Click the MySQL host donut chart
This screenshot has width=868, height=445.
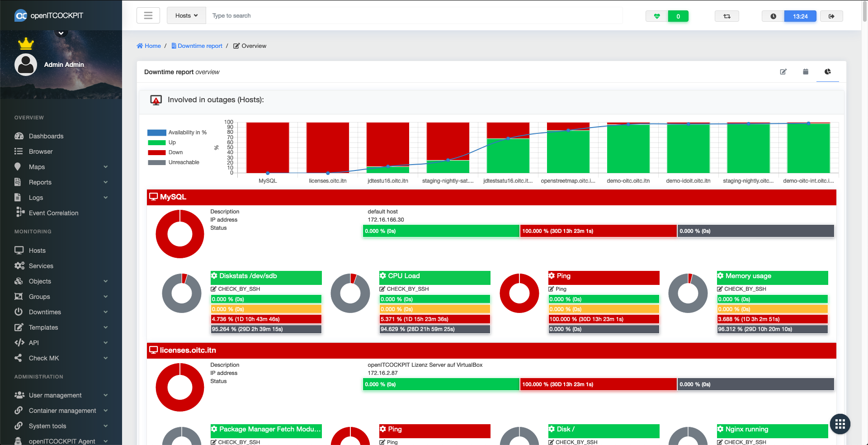pos(180,234)
